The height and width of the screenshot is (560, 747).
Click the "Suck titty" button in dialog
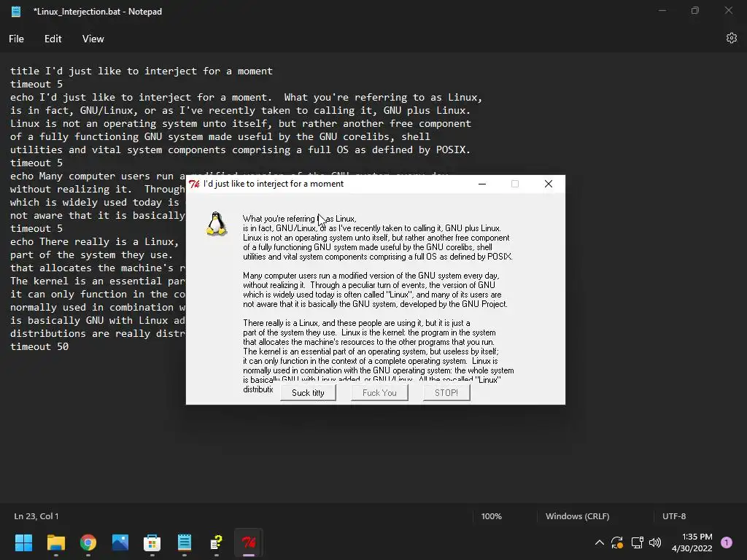coord(308,393)
